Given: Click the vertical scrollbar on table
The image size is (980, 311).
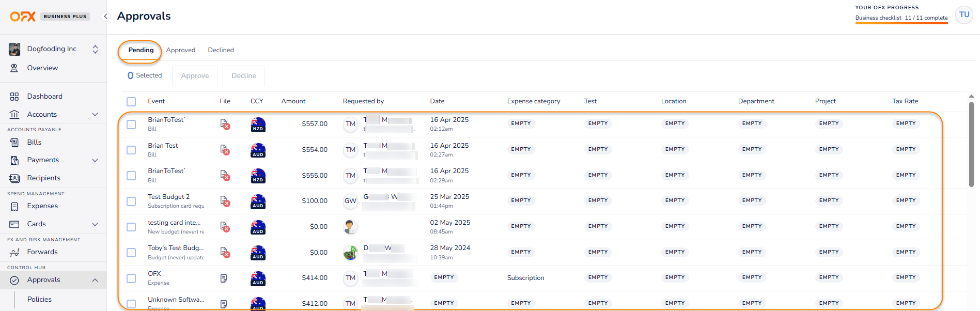Looking at the screenshot, I should [x=971, y=145].
